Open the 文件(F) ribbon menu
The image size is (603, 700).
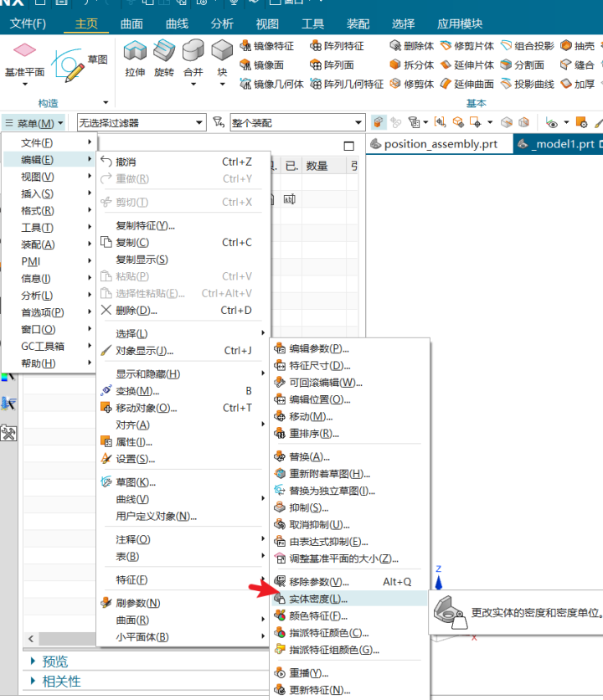click(28, 23)
